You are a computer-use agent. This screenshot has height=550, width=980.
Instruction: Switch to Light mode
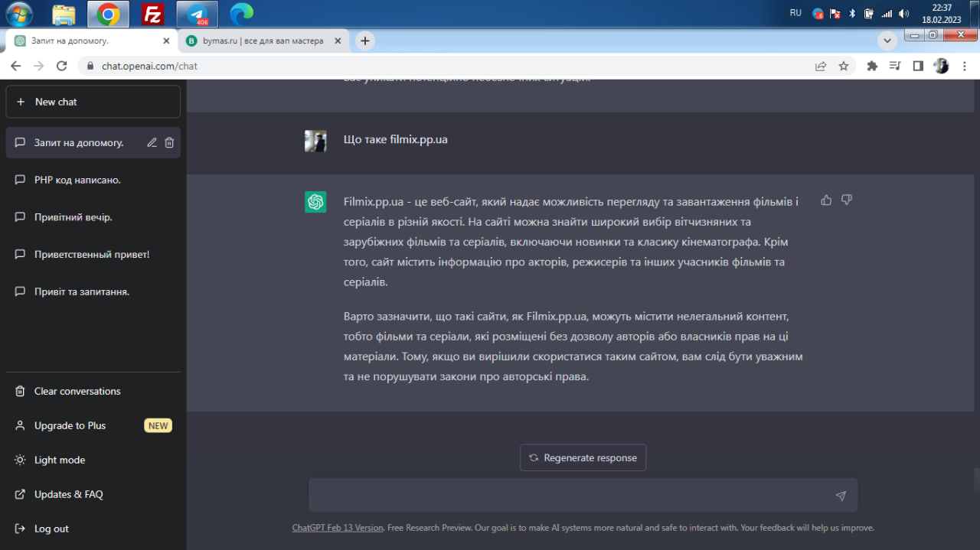(x=60, y=460)
